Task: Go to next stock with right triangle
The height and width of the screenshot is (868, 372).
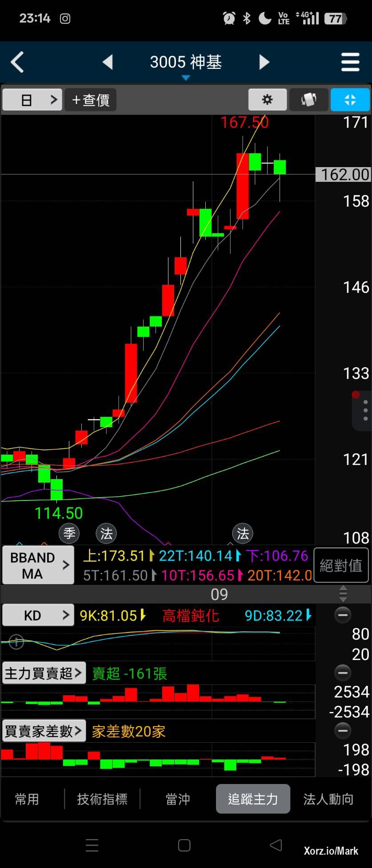Action: (x=264, y=62)
